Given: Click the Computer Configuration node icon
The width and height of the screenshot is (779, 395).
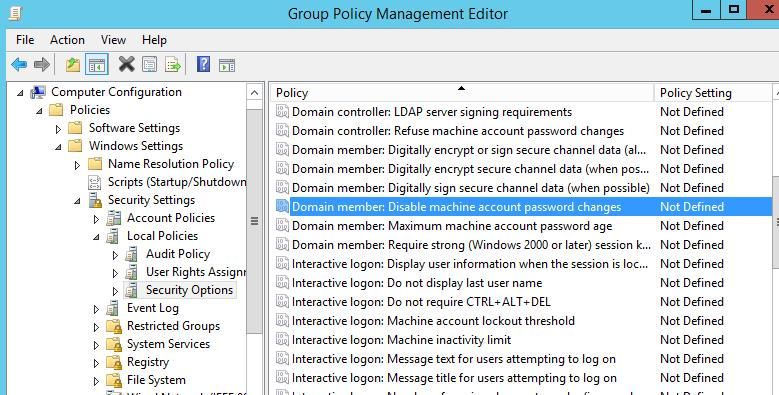Looking at the screenshot, I should coord(38,92).
